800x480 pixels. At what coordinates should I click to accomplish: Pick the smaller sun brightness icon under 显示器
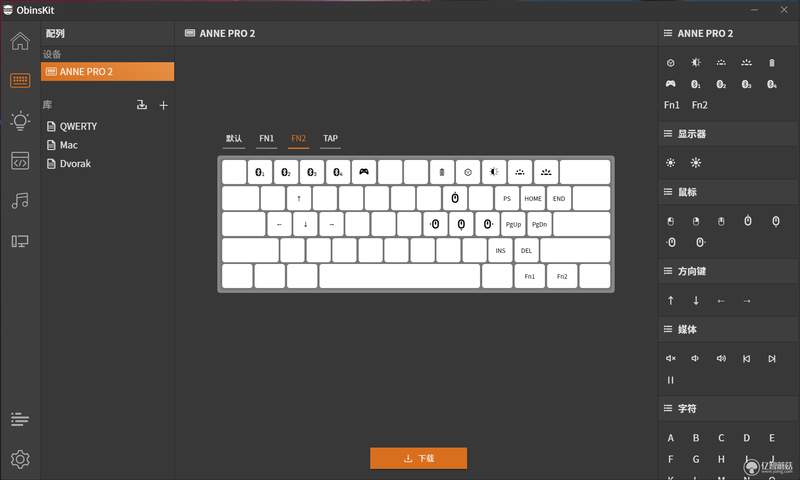click(670, 163)
